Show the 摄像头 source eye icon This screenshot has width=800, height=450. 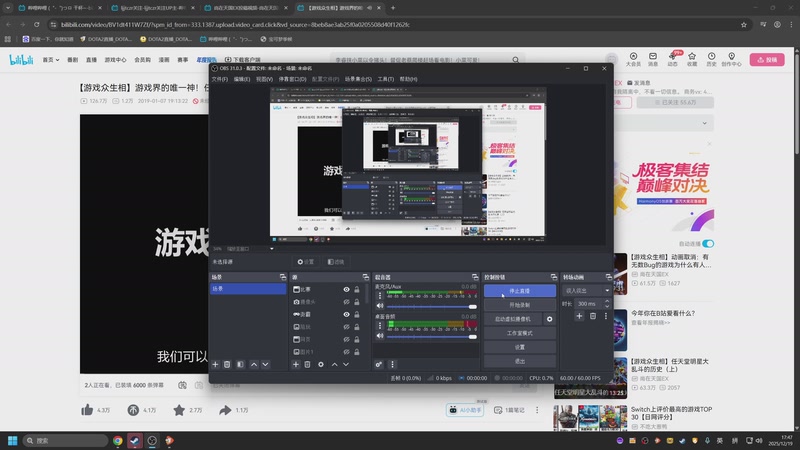(346, 302)
